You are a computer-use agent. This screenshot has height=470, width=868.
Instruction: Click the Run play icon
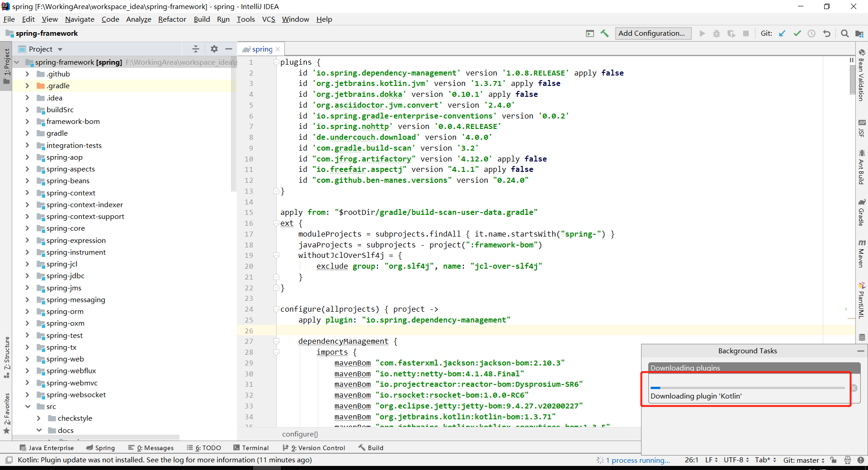point(702,33)
